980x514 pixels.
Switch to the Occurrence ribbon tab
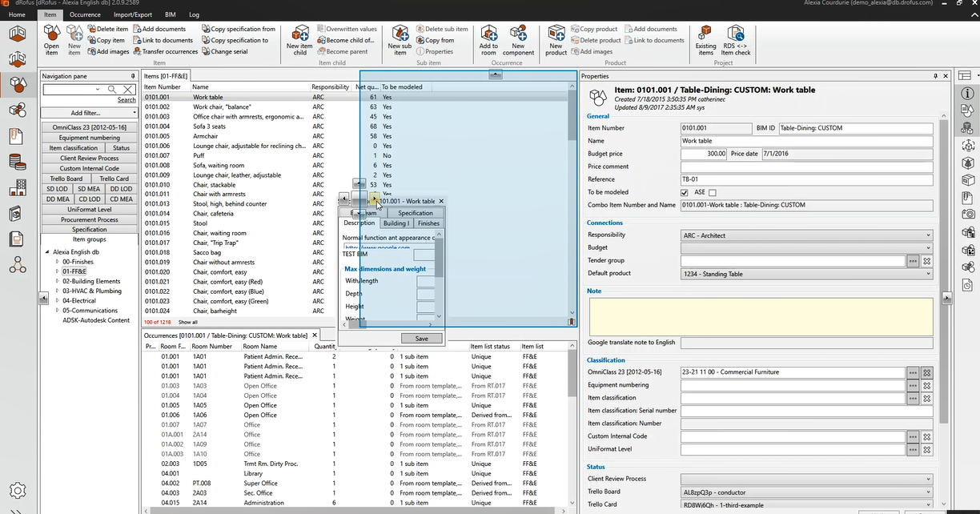85,14
